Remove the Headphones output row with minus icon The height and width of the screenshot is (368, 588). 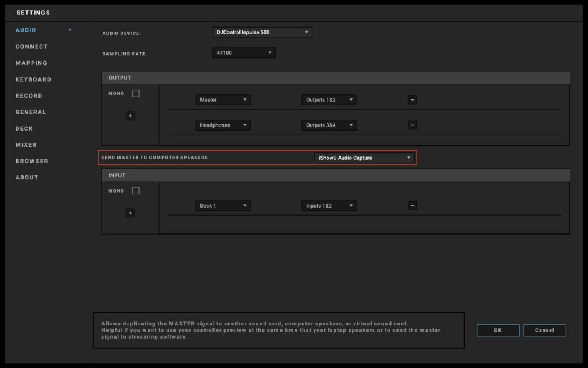[x=412, y=125]
